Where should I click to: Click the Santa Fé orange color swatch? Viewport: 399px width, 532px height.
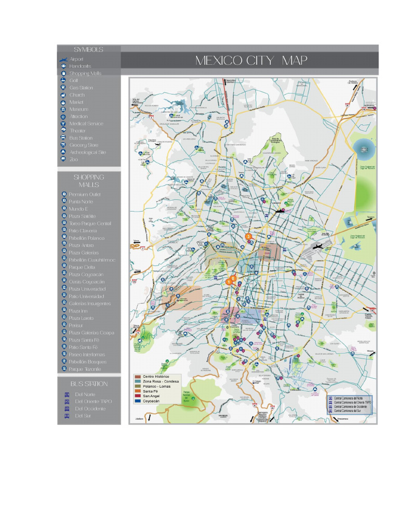(137, 391)
